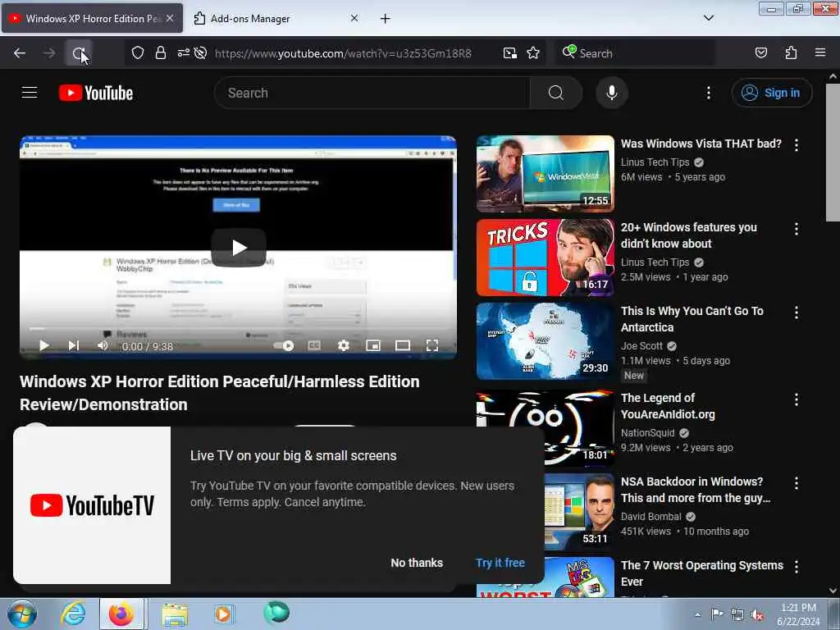Click the autoplay blocked icon
The image size is (840, 630).
200,53
